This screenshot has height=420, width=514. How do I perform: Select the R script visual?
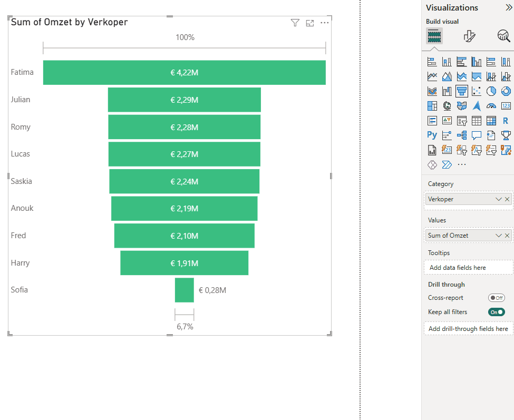506,120
